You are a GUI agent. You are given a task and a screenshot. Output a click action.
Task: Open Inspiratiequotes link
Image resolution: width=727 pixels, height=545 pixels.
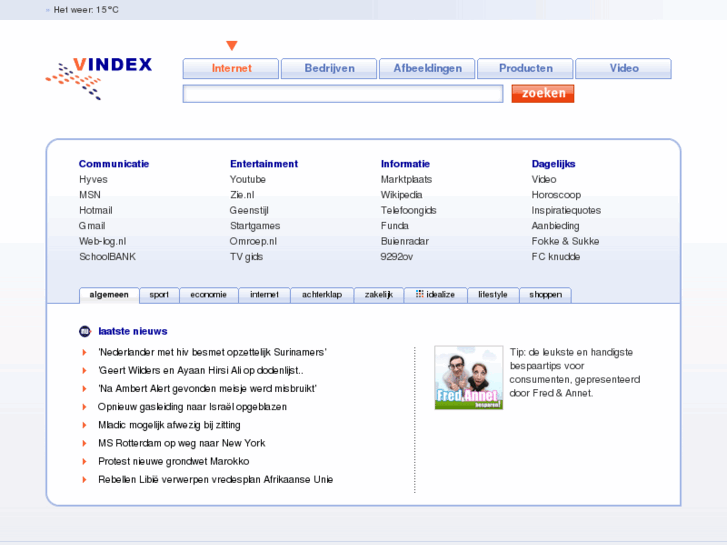[x=566, y=211]
